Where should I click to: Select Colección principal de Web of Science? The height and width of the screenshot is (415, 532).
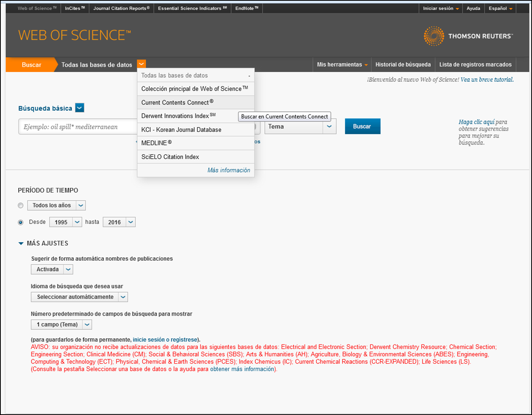pyautogui.click(x=196, y=89)
